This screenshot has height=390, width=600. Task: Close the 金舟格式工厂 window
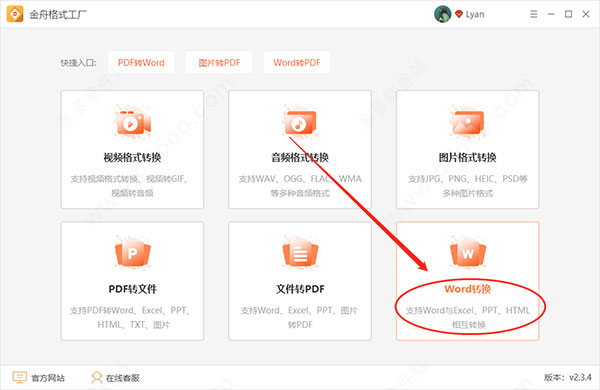click(x=585, y=14)
